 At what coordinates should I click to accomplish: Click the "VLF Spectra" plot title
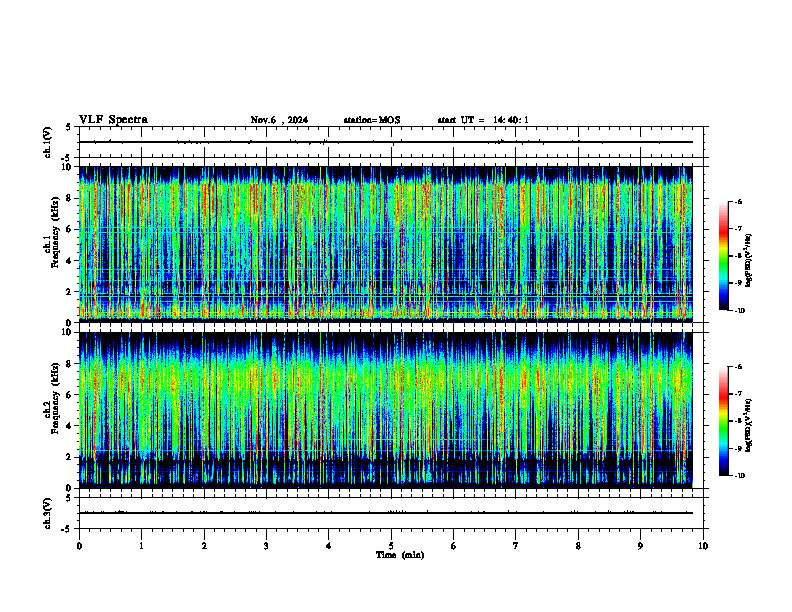click(x=113, y=120)
